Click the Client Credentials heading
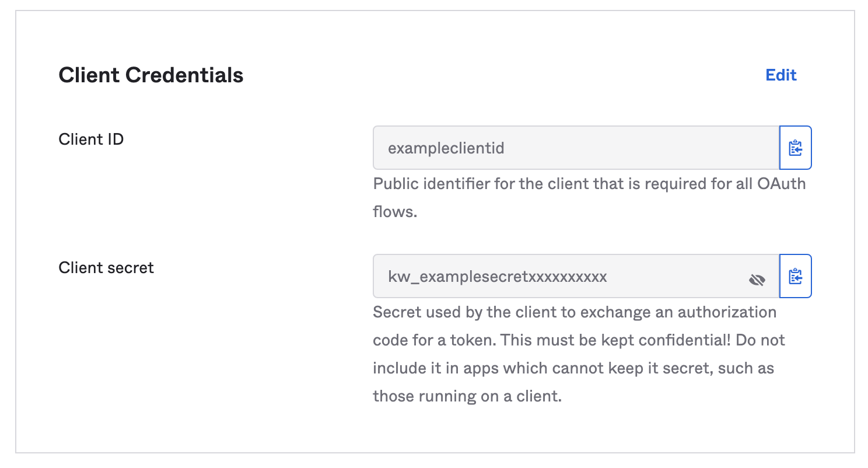The image size is (868, 468). coord(150,75)
